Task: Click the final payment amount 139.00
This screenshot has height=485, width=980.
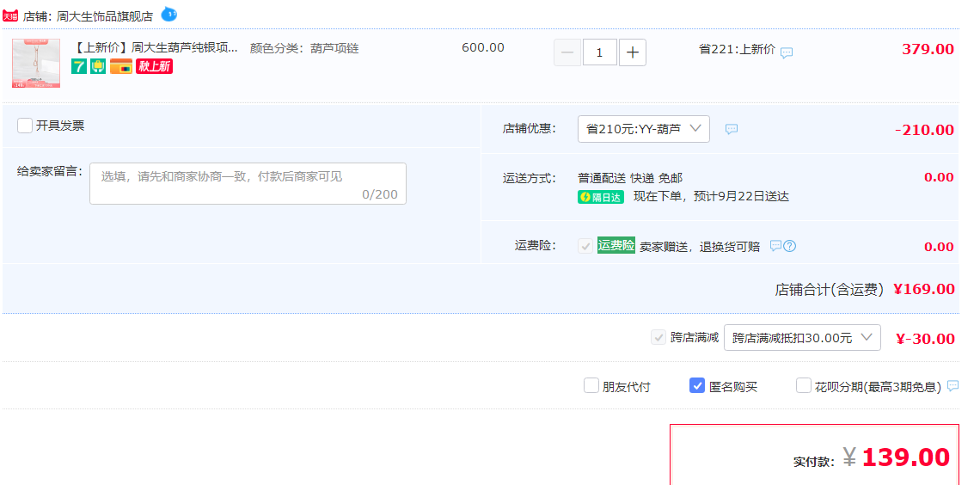Action: [906, 457]
